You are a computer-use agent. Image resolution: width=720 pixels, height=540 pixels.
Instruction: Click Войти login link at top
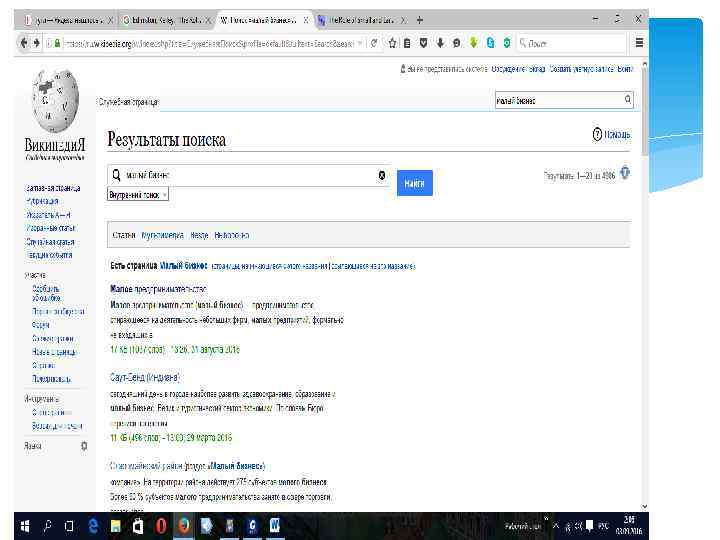625,69
